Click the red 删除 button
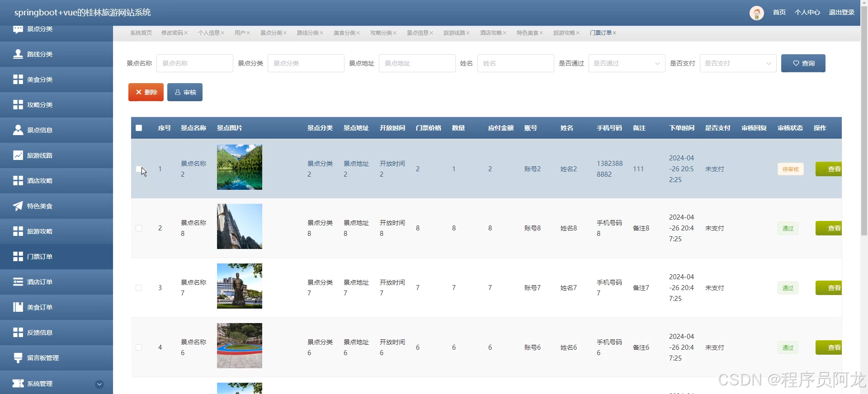Screen dimensions: 868x394 pyautogui.click(x=146, y=92)
